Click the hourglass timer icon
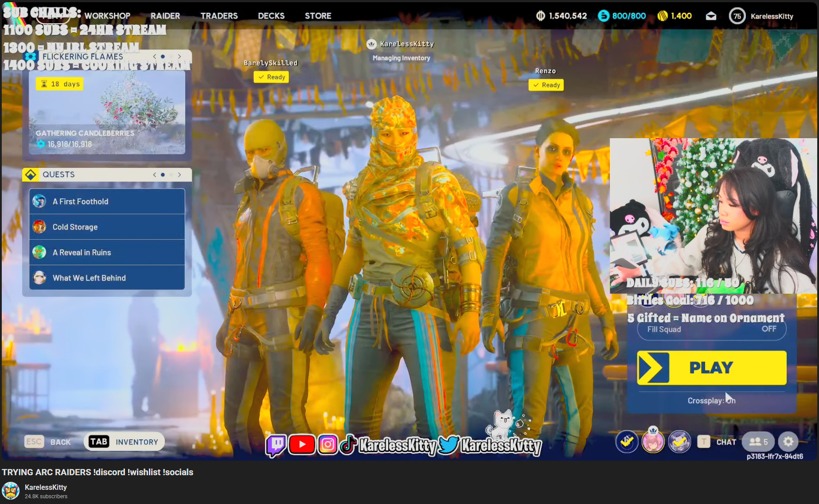The height and width of the screenshot is (504, 819). [x=44, y=84]
